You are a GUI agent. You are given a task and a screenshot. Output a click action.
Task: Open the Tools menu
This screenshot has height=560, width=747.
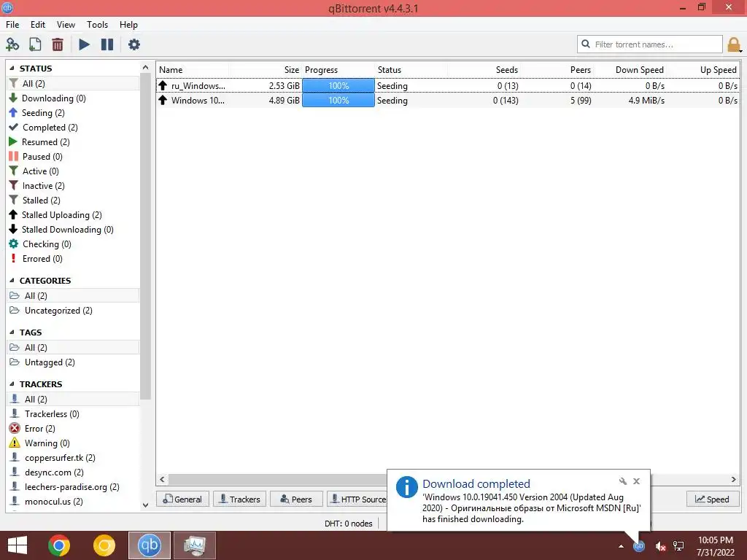(97, 25)
